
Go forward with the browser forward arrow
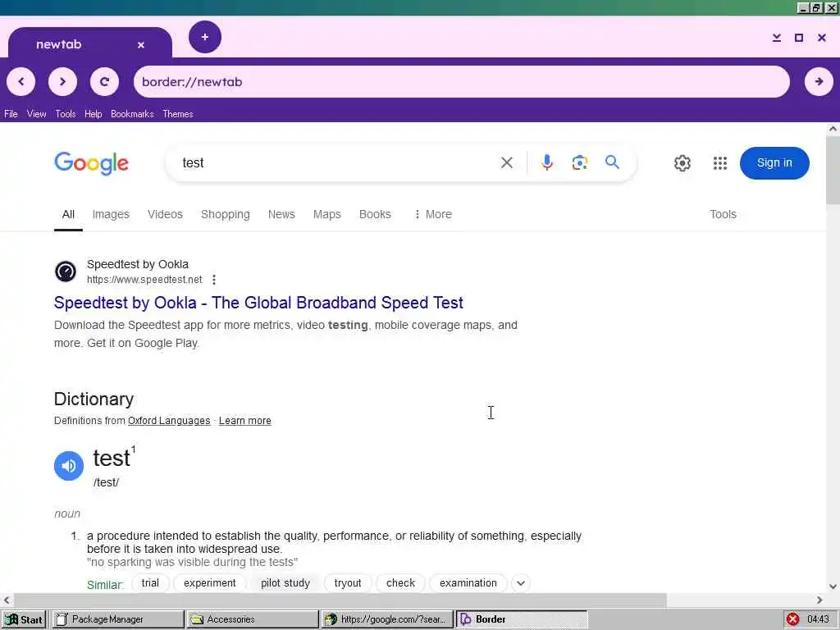pos(62,81)
